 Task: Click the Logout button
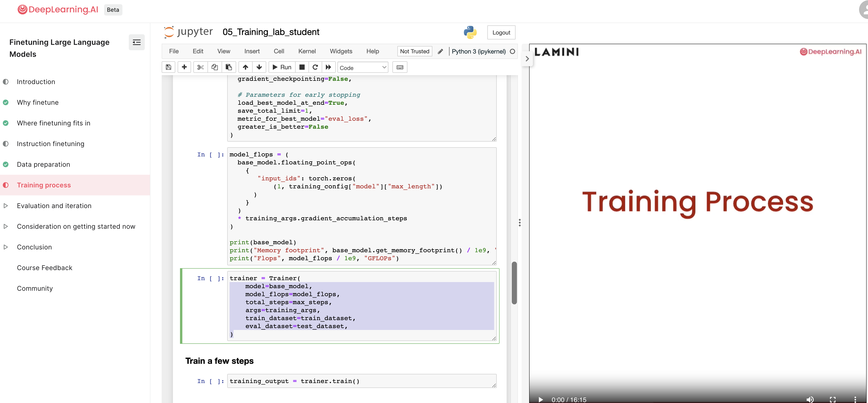pos(501,32)
